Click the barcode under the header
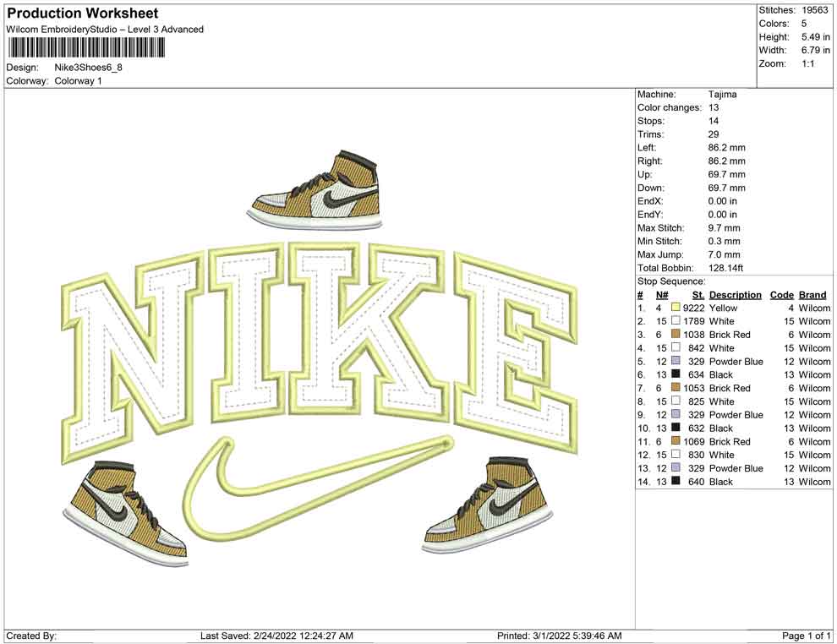Image resolution: width=837 pixels, height=644 pixels. point(86,48)
